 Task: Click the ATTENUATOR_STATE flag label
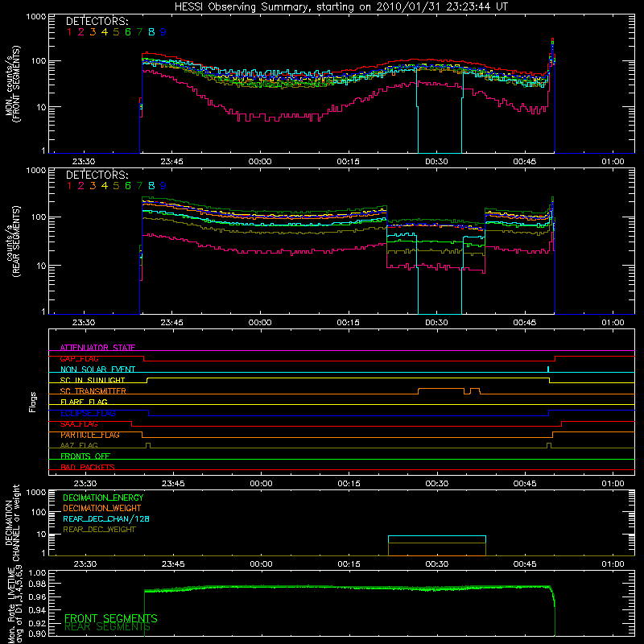pyautogui.click(x=97, y=348)
